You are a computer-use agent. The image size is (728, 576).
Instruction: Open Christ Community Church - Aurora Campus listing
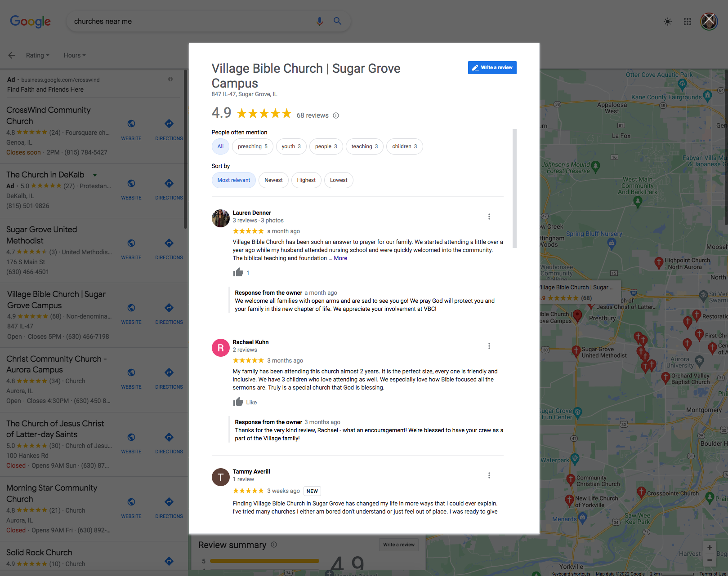(56, 364)
